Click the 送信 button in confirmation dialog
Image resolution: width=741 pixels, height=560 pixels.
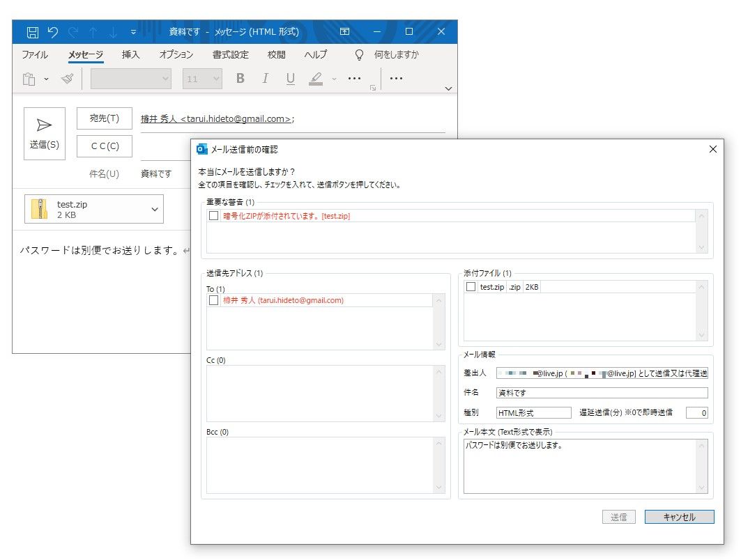[618, 517]
